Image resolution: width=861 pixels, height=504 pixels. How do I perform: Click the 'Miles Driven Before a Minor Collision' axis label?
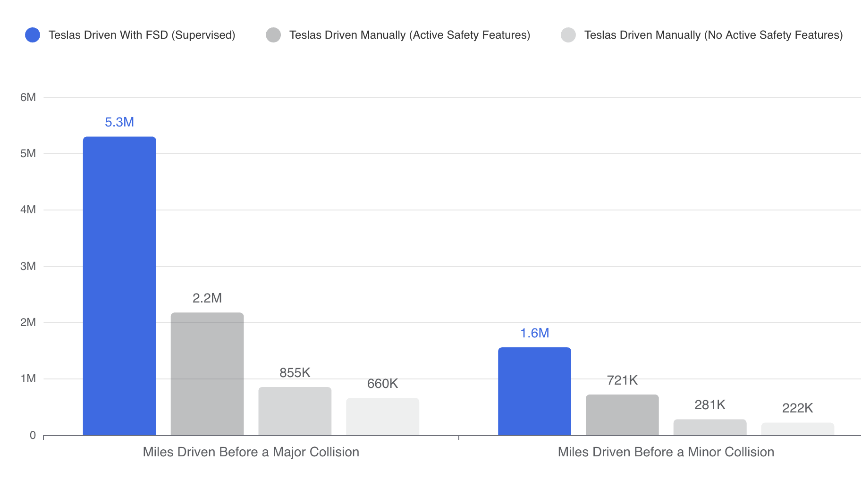pyautogui.click(x=666, y=452)
